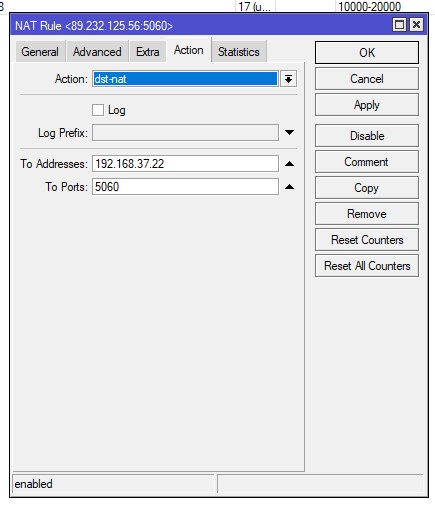Screen dimensions: 435x510
Task: Disable this NAT rule
Action: [x=367, y=136]
